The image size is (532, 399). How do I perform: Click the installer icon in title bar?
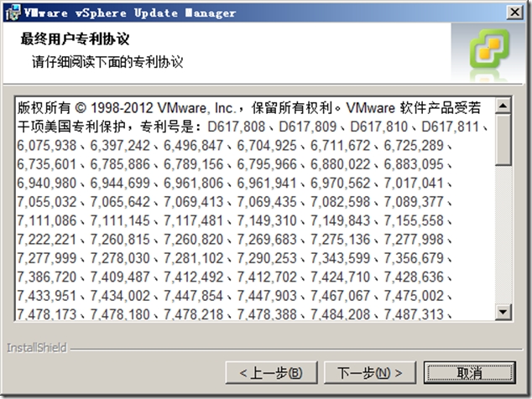13,13
